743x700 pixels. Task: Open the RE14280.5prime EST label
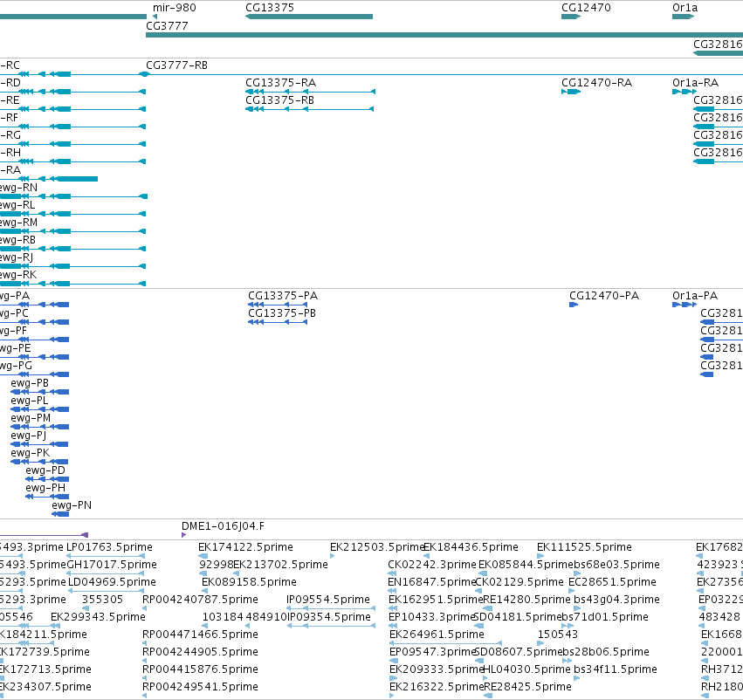click(526, 600)
